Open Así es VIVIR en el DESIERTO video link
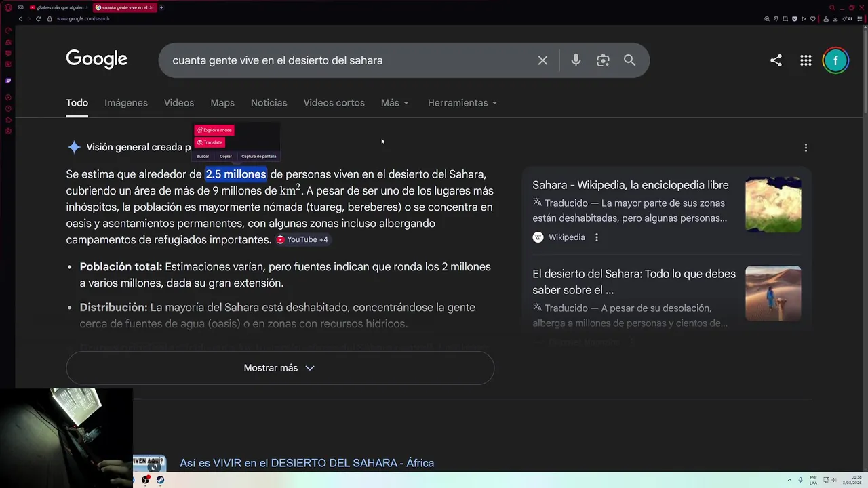This screenshot has height=488, width=868. [307, 463]
